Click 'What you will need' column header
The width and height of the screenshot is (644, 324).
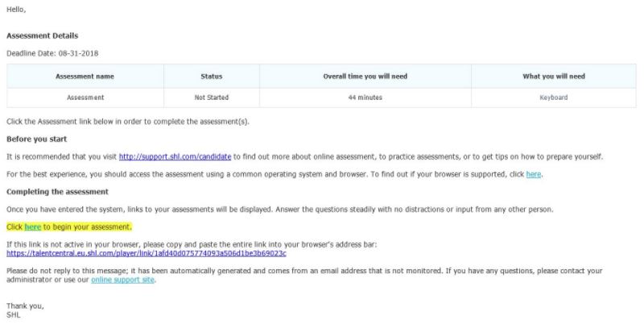tap(554, 77)
